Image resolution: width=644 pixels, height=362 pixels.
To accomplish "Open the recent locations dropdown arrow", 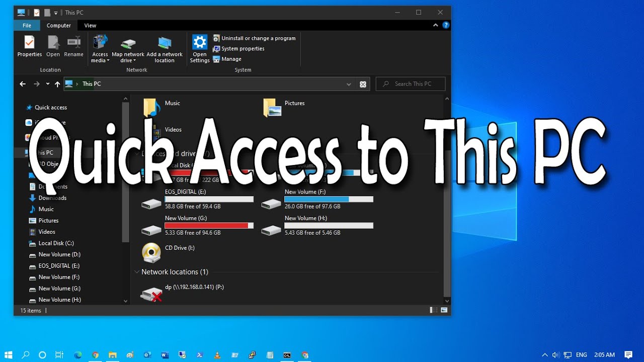I will 48,84.
